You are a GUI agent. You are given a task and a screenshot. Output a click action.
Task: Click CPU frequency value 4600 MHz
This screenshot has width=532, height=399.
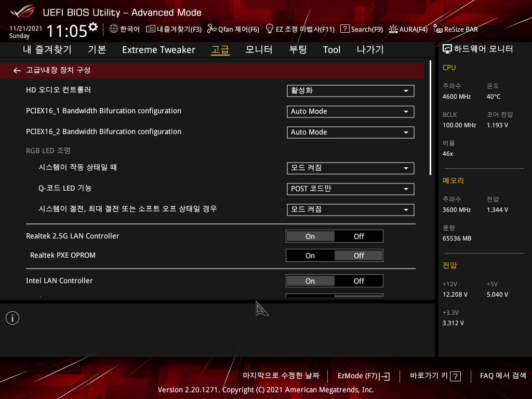point(456,97)
